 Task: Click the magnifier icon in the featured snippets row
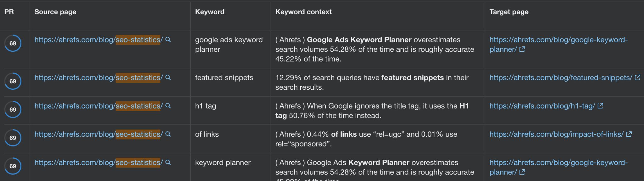click(x=168, y=78)
